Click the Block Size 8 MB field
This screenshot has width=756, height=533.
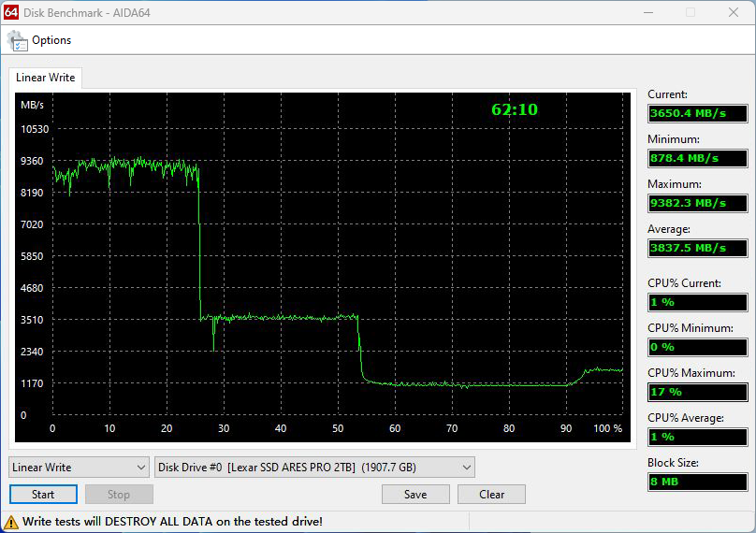click(x=697, y=482)
